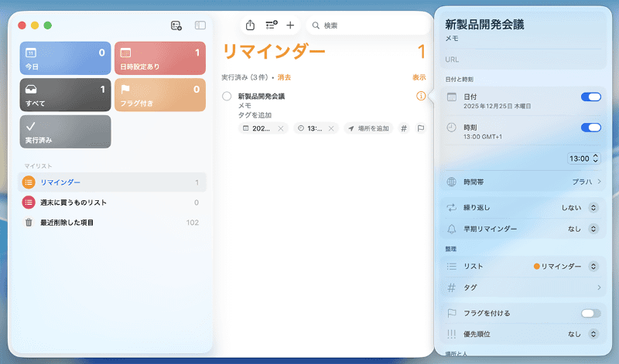Toggle the 時刻 switch off

tap(590, 128)
